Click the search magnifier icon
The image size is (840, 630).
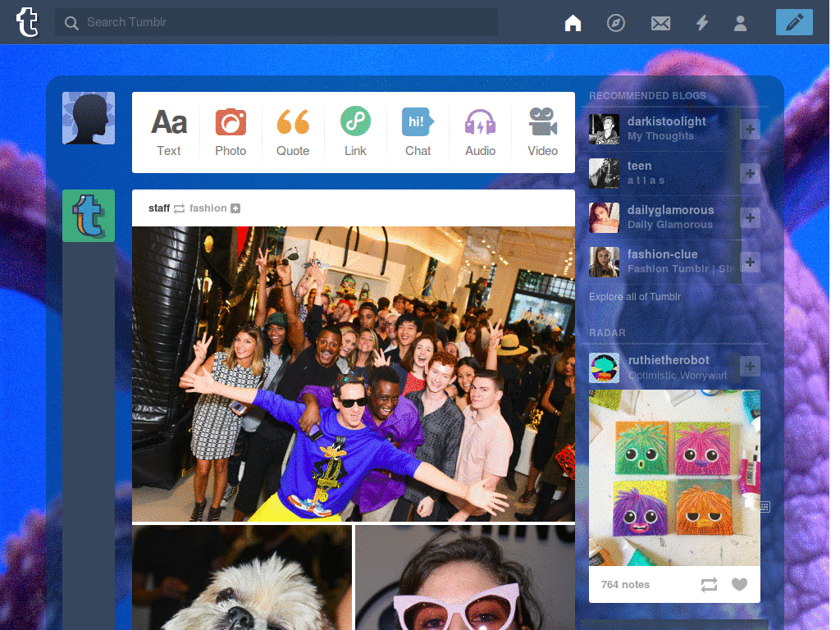[x=71, y=23]
